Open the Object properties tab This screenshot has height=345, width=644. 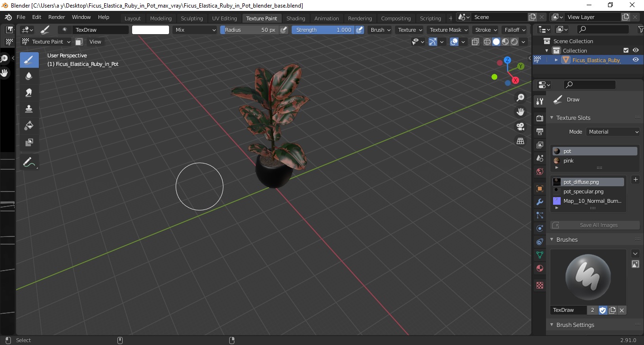tap(539, 189)
